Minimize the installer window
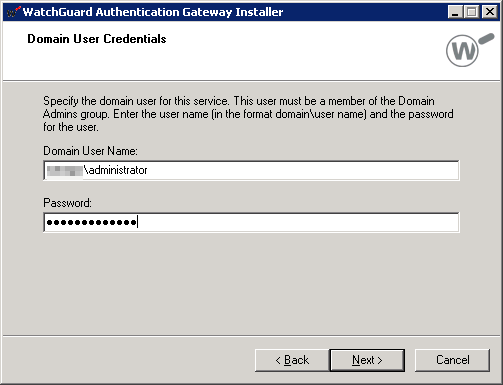This screenshot has width=503, height=385. coord(455,12)
